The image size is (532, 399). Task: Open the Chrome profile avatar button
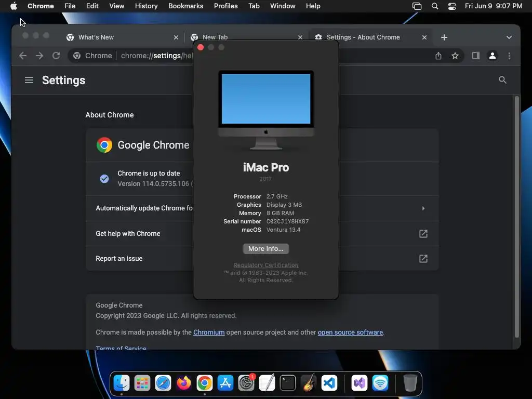[493, 56]
